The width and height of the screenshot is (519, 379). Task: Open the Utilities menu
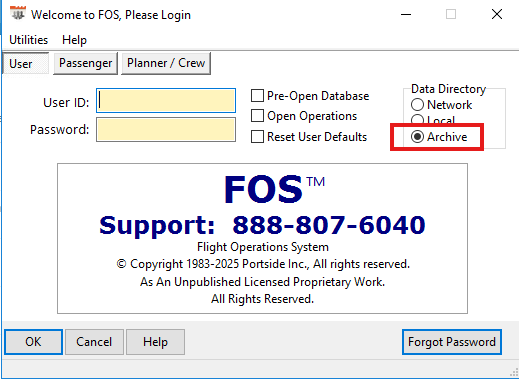(x=29, y=40)
